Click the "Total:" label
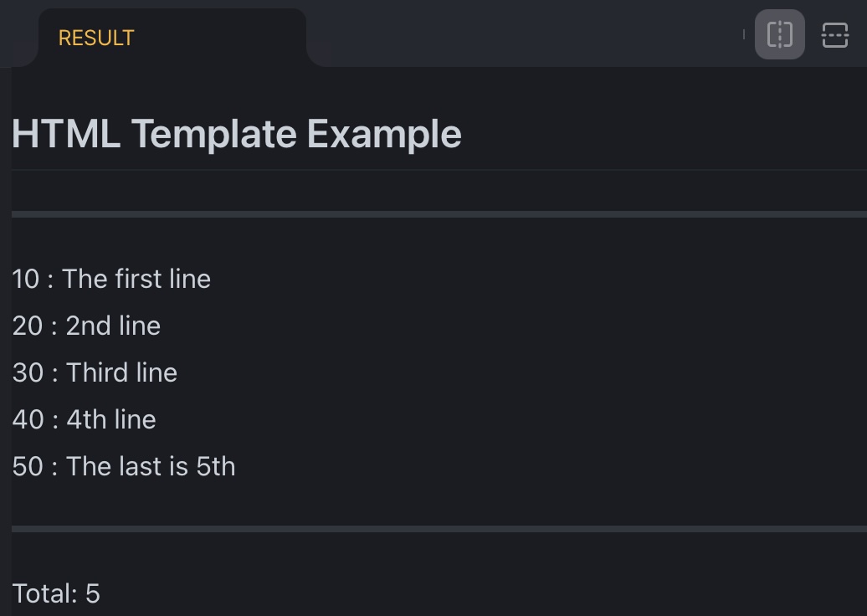Viewport: 867px width, 616px height. (x=45, y=593)
